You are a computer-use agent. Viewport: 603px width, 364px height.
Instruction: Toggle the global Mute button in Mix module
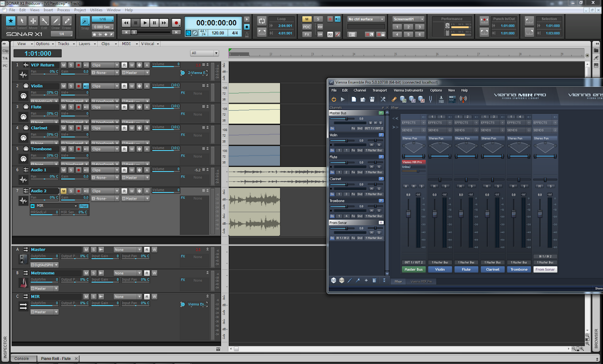pos(307,19)
